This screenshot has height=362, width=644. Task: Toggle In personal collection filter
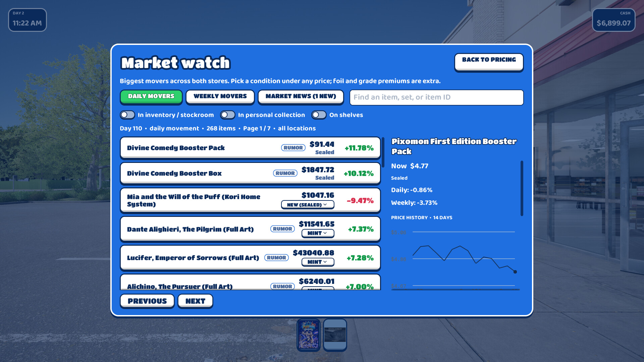tap(228, 115)
